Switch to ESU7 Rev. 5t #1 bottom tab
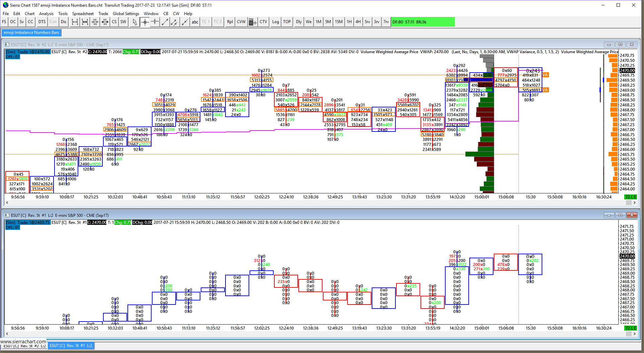644x353 pixels. point(71,346)
